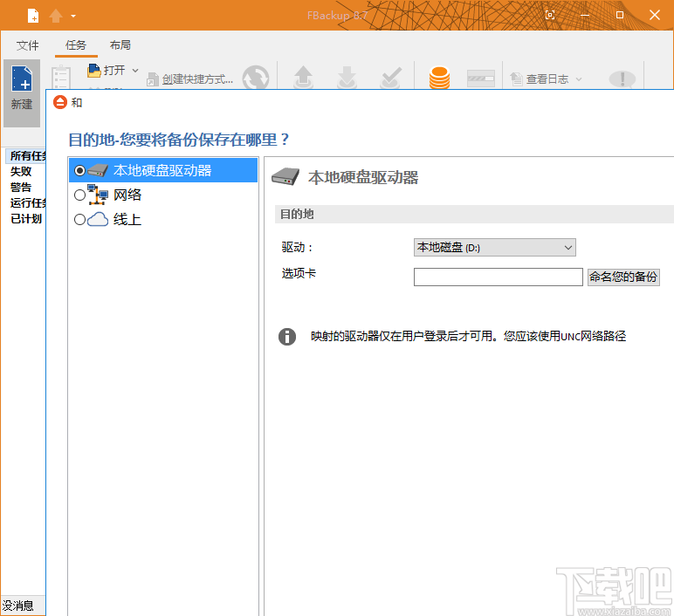The width and height of the screenshot is (674, 616).
Task: Click the 命名您的备份 button
Action: click(623, 277)
